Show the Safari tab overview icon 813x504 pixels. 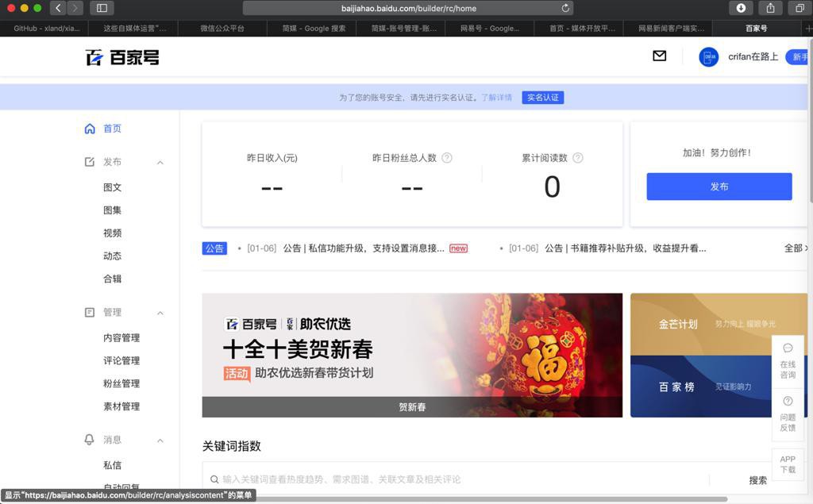(x=800, y=8)
